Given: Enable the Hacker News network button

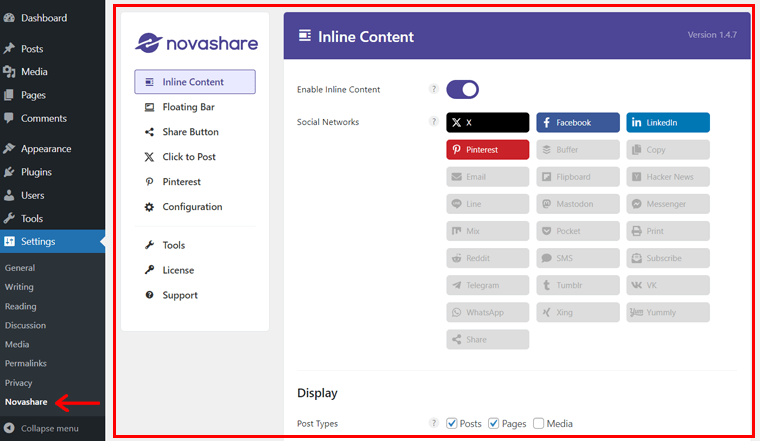Looking at the screenshot, I should point(668,177).
